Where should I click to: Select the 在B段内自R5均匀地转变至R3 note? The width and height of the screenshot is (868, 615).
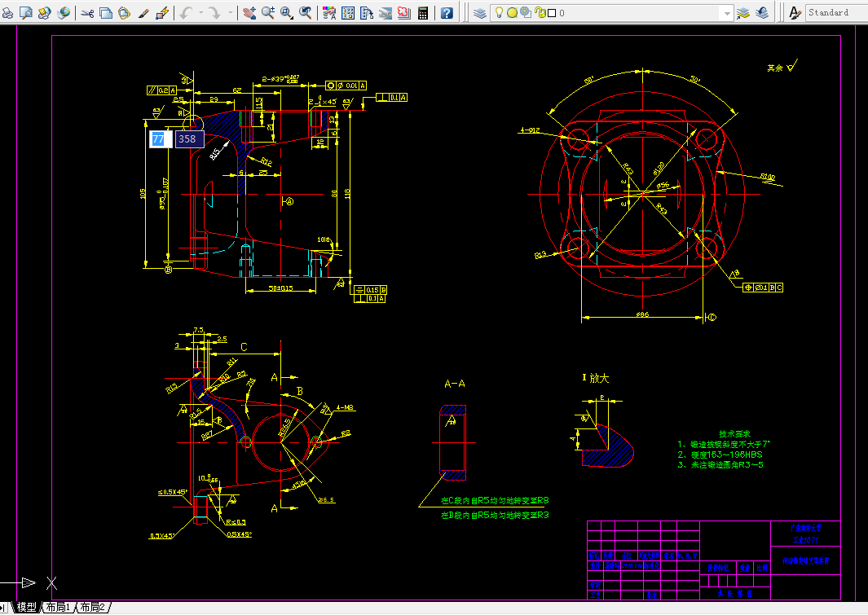click(x=495, y=515)
